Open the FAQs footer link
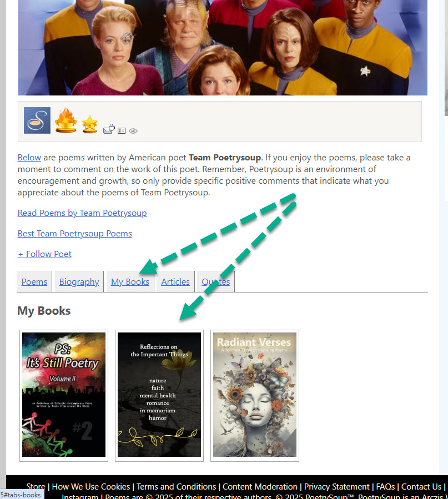The height and width of the screenshot is (499, 448). (385, 487)
